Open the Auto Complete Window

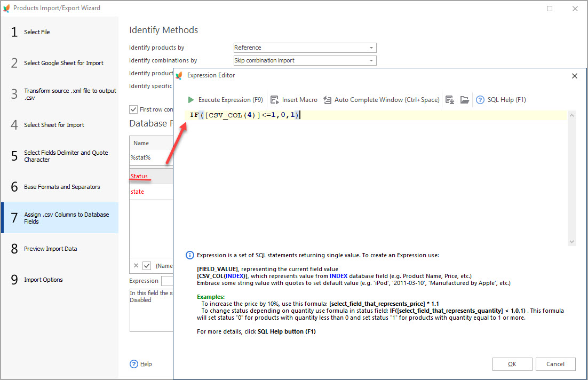tap(381, 100)
